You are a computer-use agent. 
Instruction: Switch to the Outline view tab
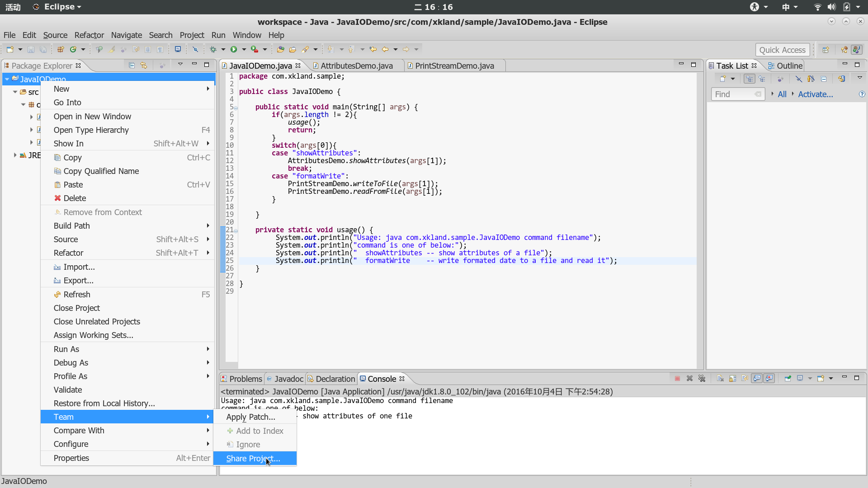(x=785, y=66)
